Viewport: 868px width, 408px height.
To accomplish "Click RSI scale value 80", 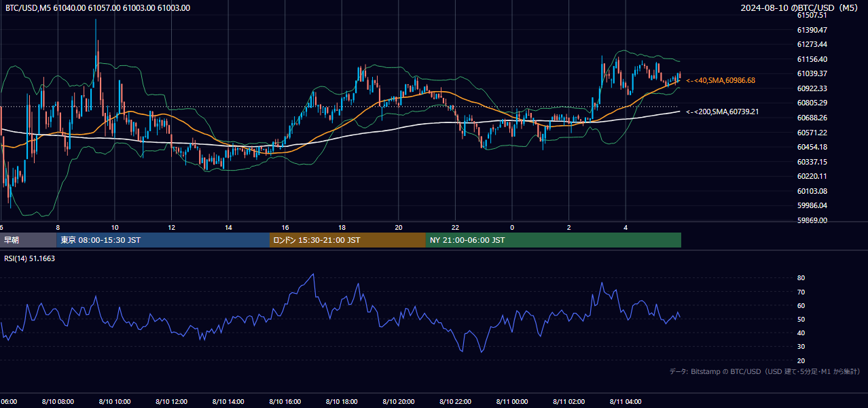I will (x=801, y=278).
